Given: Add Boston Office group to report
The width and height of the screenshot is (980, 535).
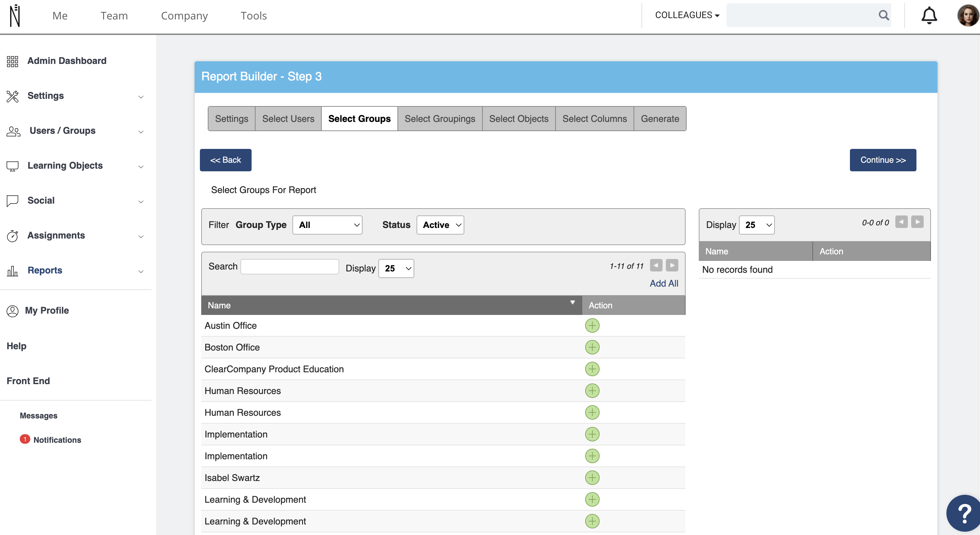Looking at the screenshot, I should 592,347.
